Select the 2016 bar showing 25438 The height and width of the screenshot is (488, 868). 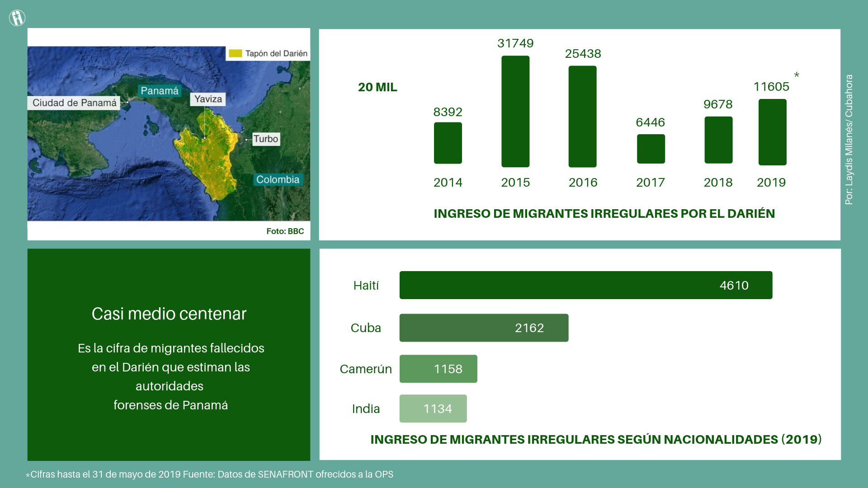tap(582, 117)
